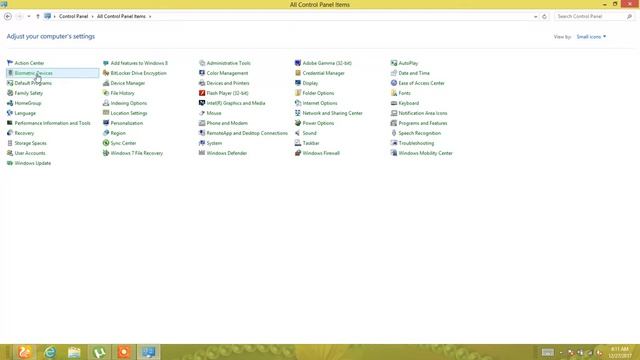Click the Windows Defender icon
Screen dimensions: 640x360
[202, 153]
